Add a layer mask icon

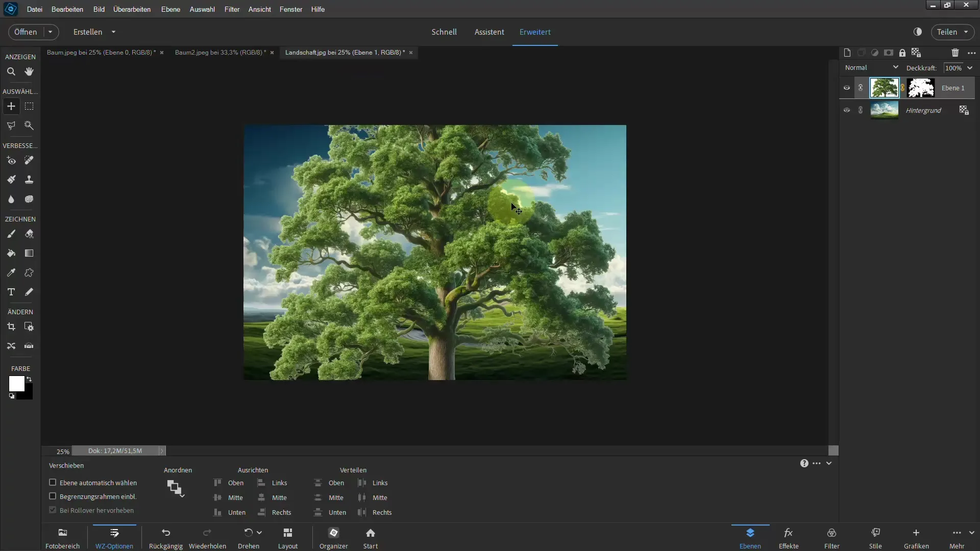889,53
